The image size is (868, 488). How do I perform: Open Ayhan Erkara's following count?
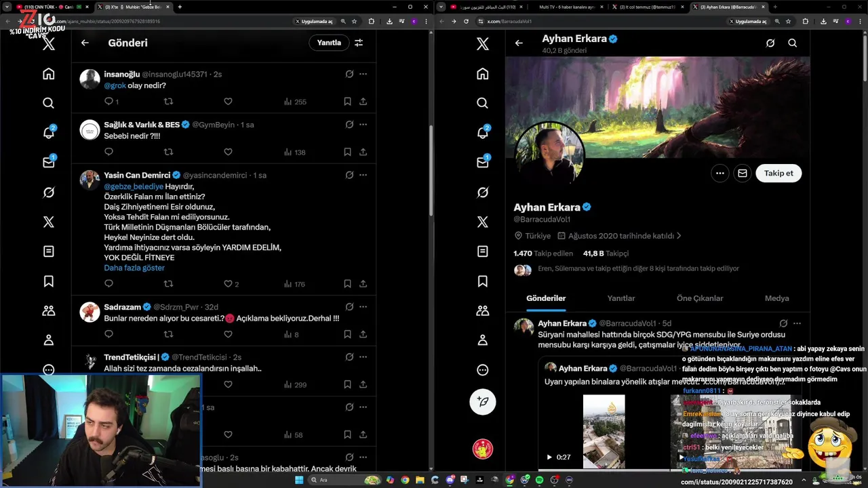543,253
